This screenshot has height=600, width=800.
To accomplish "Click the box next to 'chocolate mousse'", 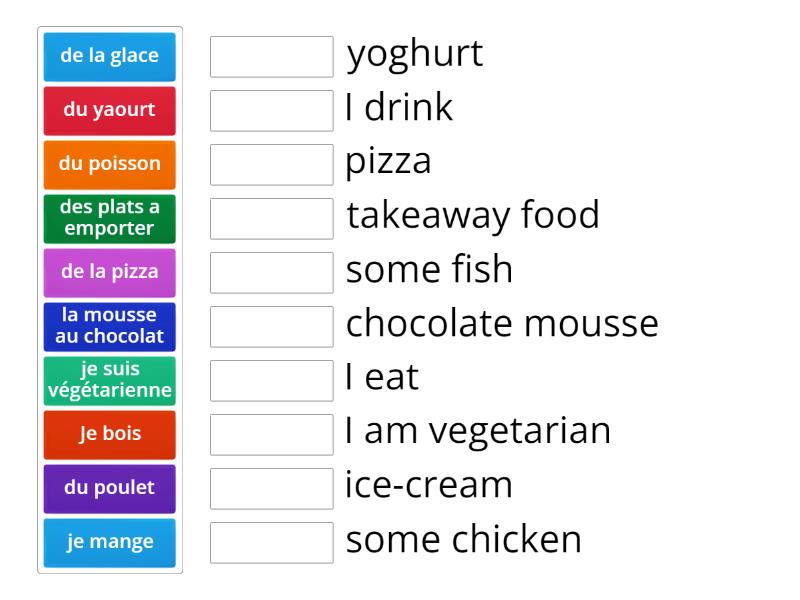I will coord(271,327).
